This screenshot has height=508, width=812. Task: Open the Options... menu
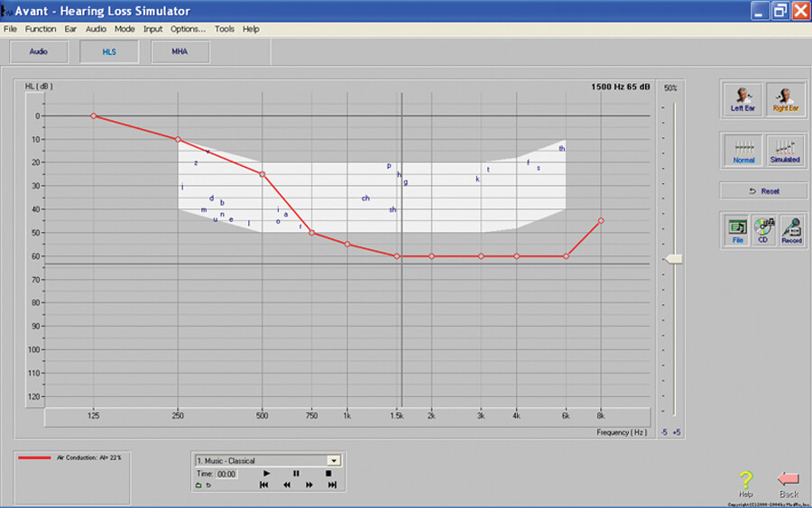[x=188, y=29]
